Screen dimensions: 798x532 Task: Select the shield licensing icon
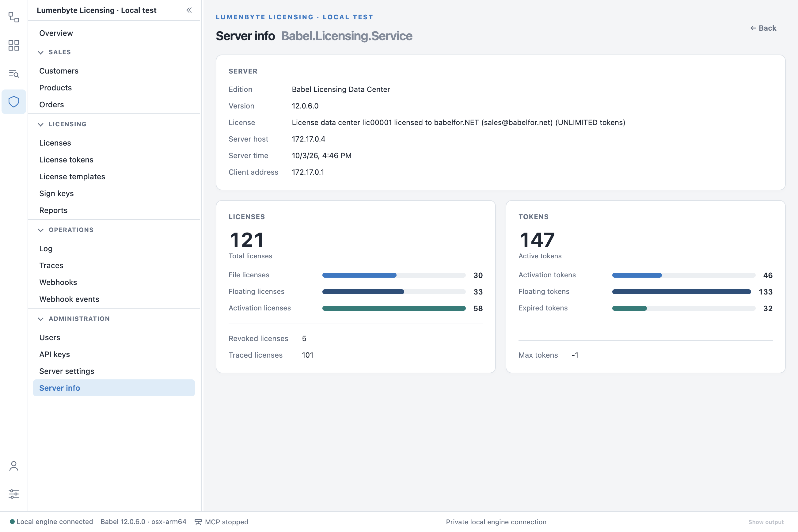13,101
